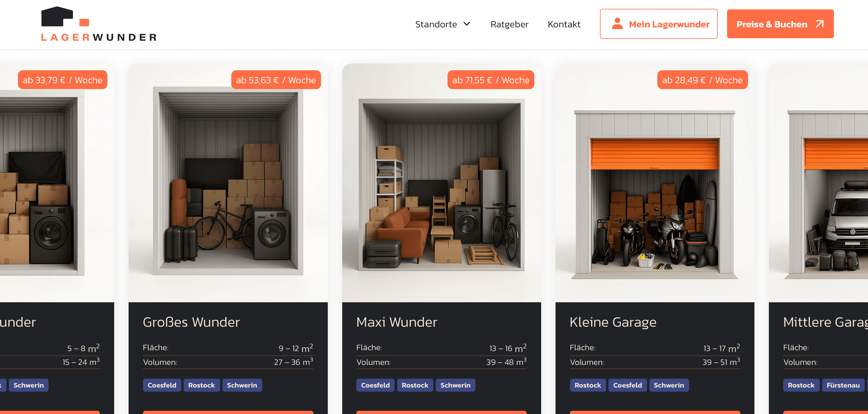Open the Standorte menu

pos(443,24)
